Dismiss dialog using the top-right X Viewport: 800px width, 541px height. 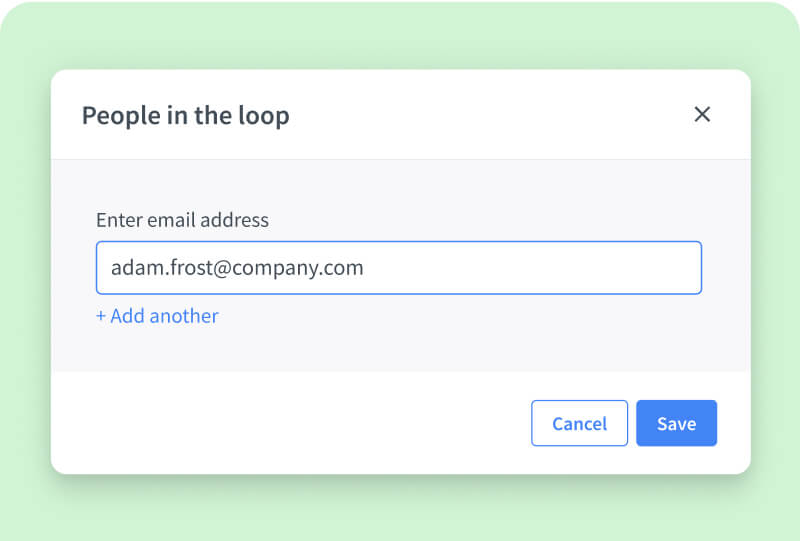pos(702,115)
